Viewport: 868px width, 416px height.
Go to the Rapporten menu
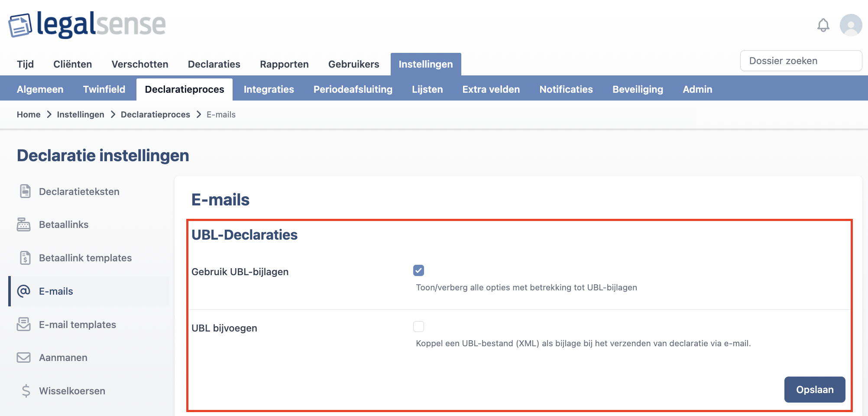coord(284,64)
